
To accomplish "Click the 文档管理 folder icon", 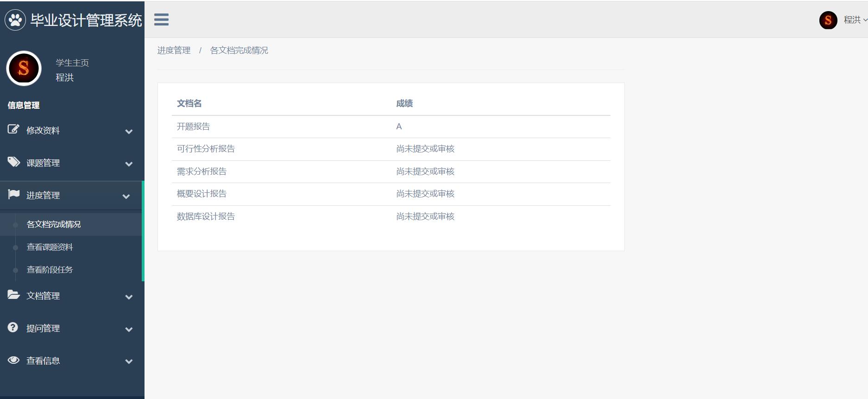I will point(14,294).
